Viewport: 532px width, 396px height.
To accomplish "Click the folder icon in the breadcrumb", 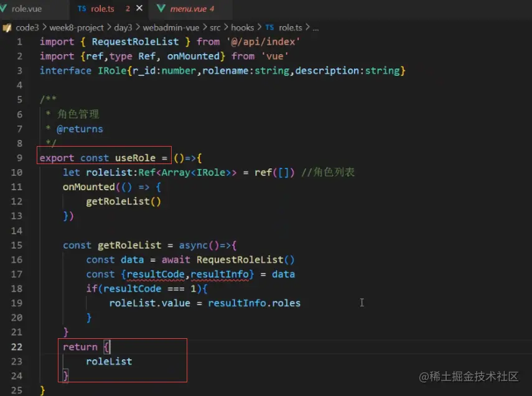I will (x=7, y=27).
